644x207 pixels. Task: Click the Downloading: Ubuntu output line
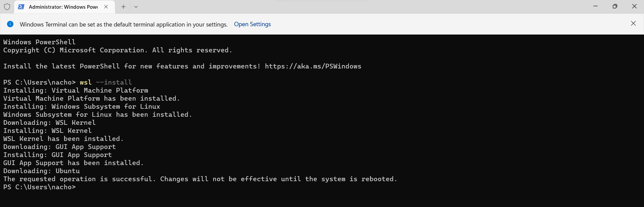click(42, 171)
